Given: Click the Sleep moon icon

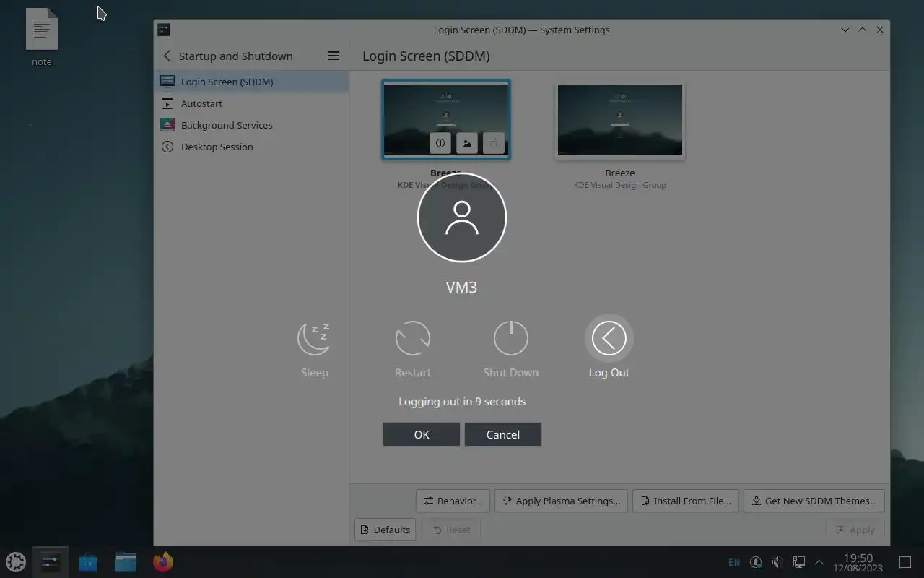Looking at the screenshot, I should [x=314, y=338].
